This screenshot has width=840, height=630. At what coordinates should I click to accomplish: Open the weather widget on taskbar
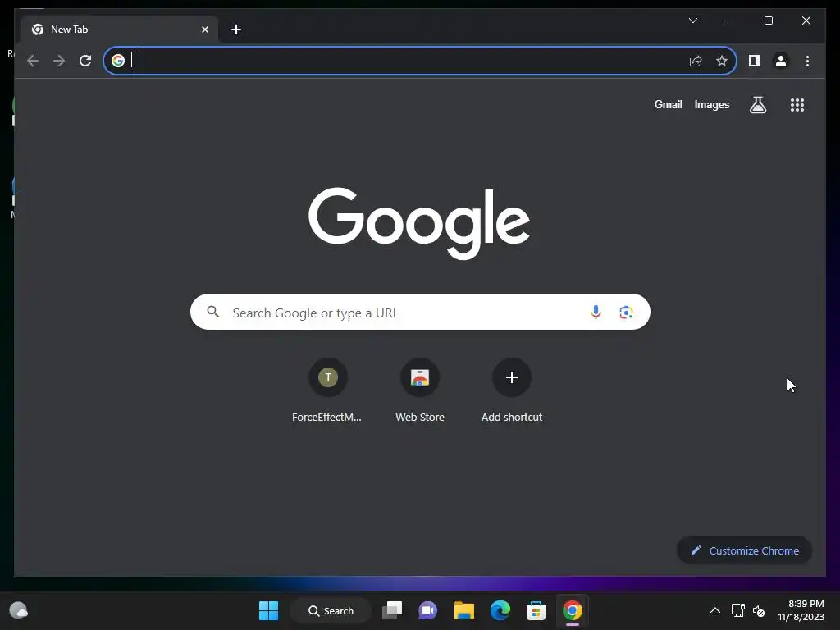[x=19, y=610]
